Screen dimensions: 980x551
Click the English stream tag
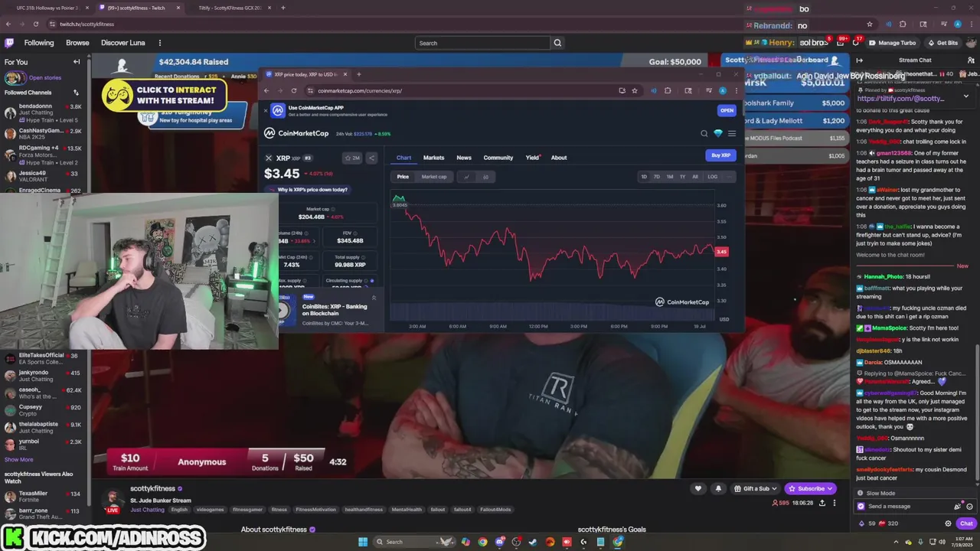(179, 510)
